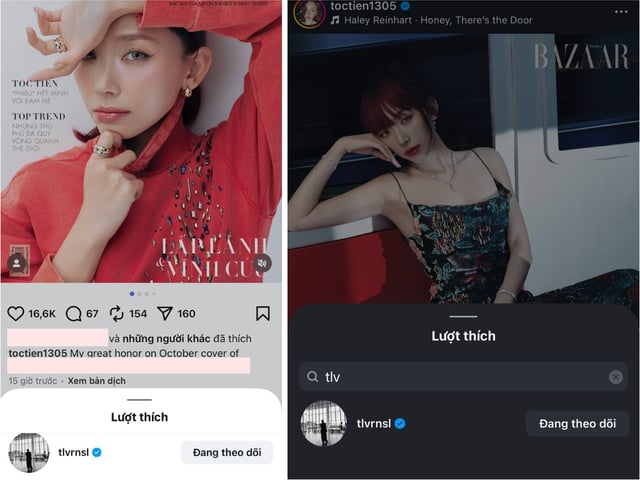The height and width of the screenshot is (480, 640).
Task: Open three-dot options menu
Action: click(x=621, y=11)
